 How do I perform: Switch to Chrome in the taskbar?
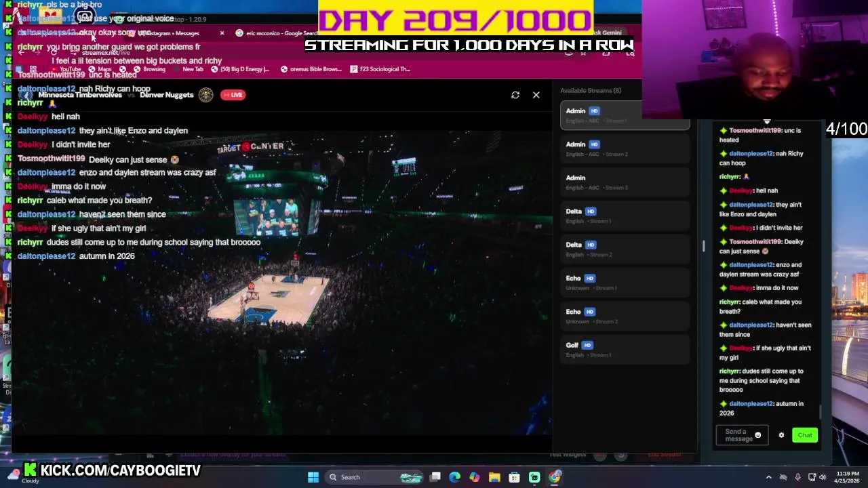pos(555,477)
